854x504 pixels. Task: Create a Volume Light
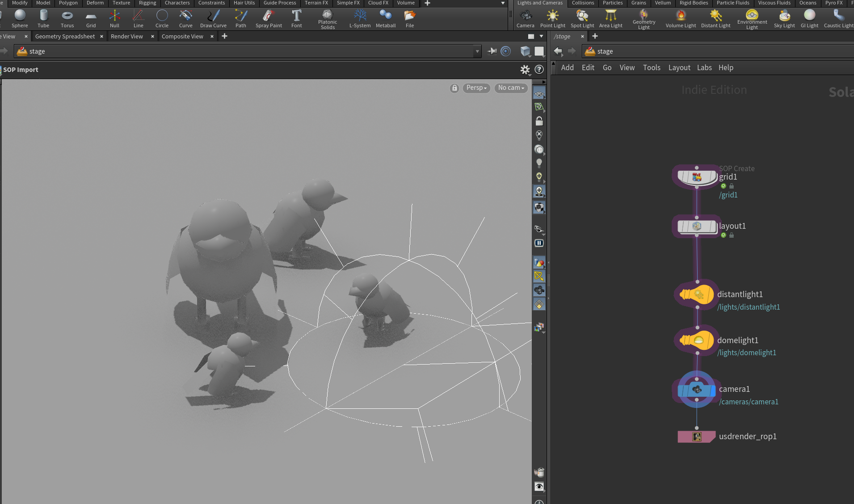click(x=681, y=19)
